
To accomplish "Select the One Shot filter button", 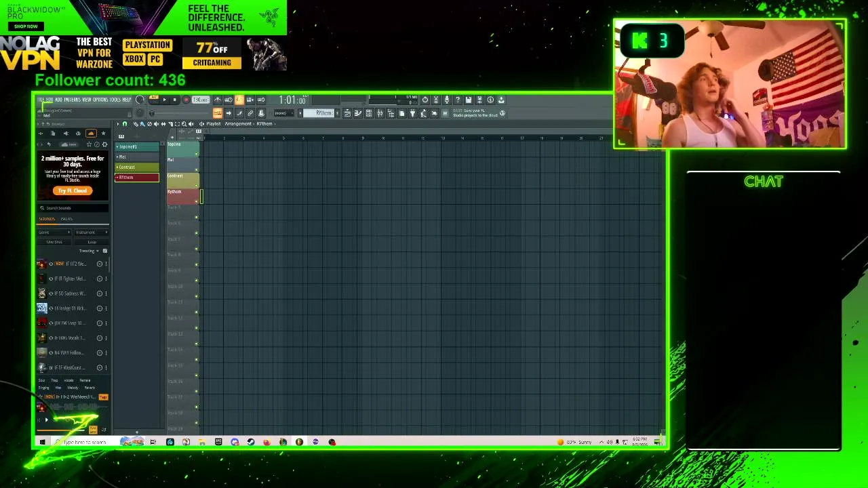I will 54,242.
